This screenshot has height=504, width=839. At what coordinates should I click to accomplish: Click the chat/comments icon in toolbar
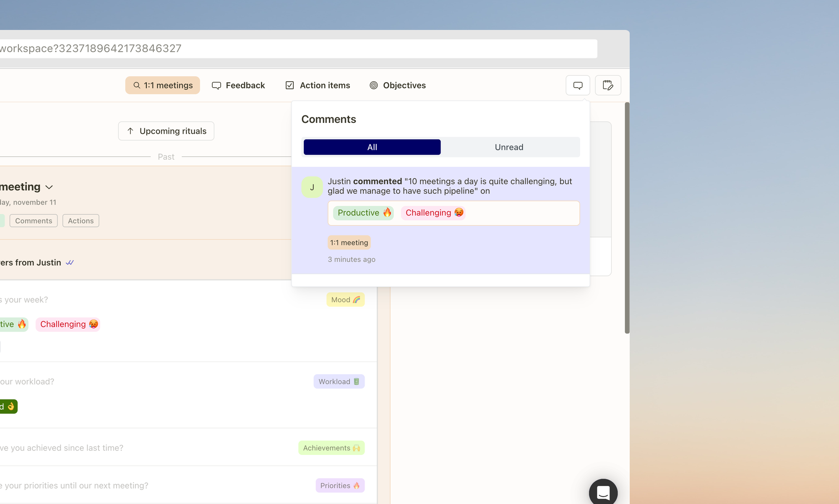577,85
